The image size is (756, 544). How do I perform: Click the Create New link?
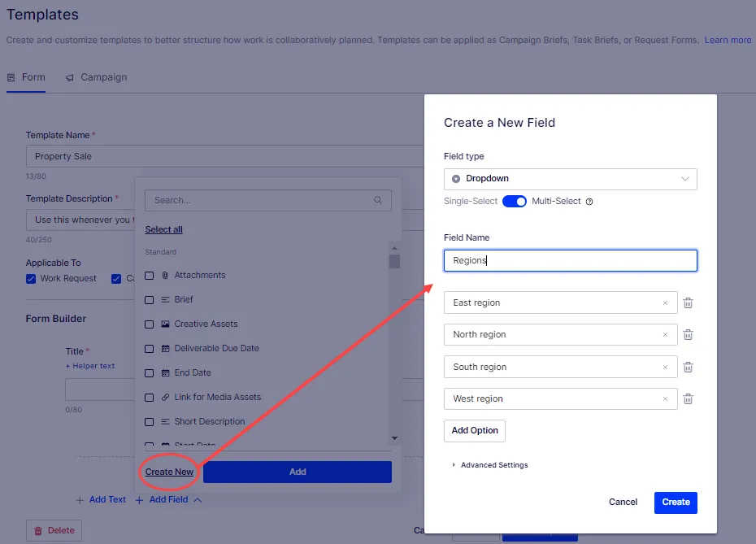(x=169, y=472)
